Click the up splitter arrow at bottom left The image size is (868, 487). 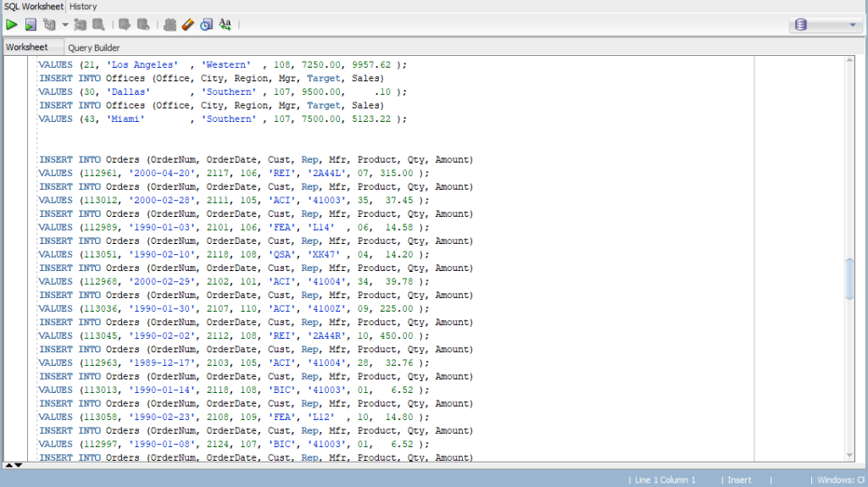(8, 466)
